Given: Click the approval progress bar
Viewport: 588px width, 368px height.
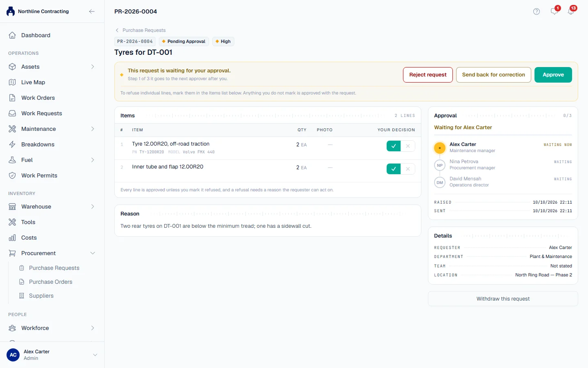Looking at the screenshot, I should pyautogui.click(x=503, y=135).
